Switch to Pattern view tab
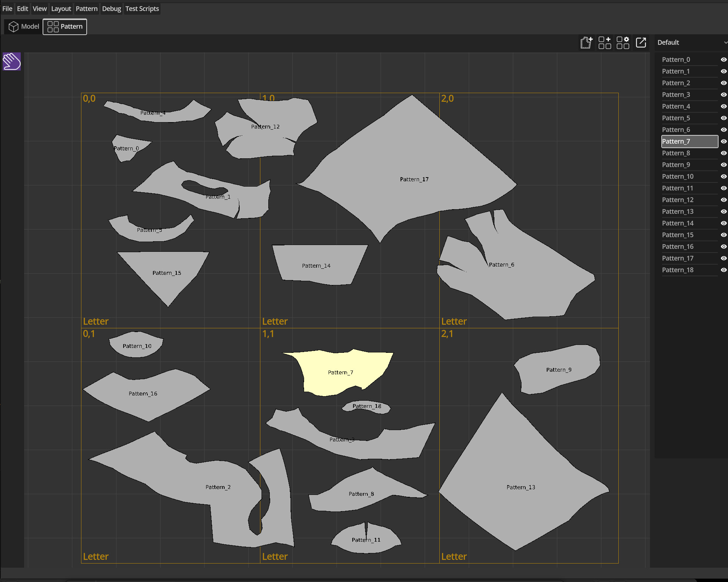The height and width of the screenshot is (582, 728). pyautogui.click(x=65, y=27)
